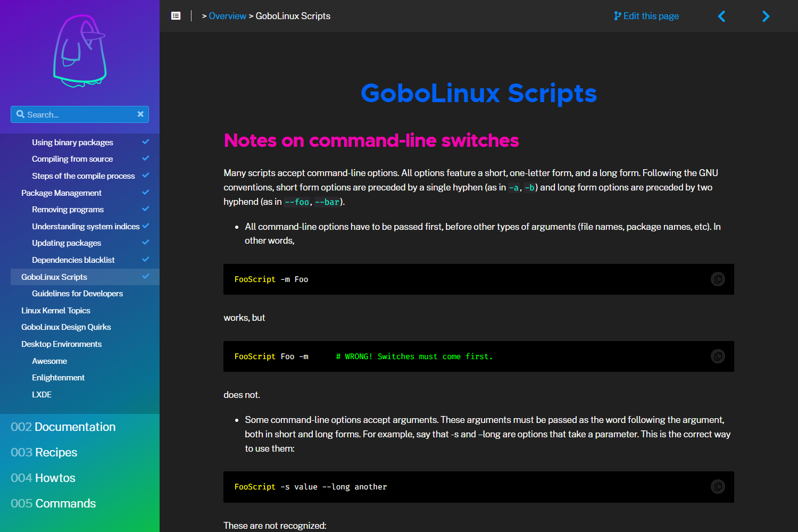Screen dimensions: 798x532
Task: Copy the WRONG switches example code block
Action: 718,356
